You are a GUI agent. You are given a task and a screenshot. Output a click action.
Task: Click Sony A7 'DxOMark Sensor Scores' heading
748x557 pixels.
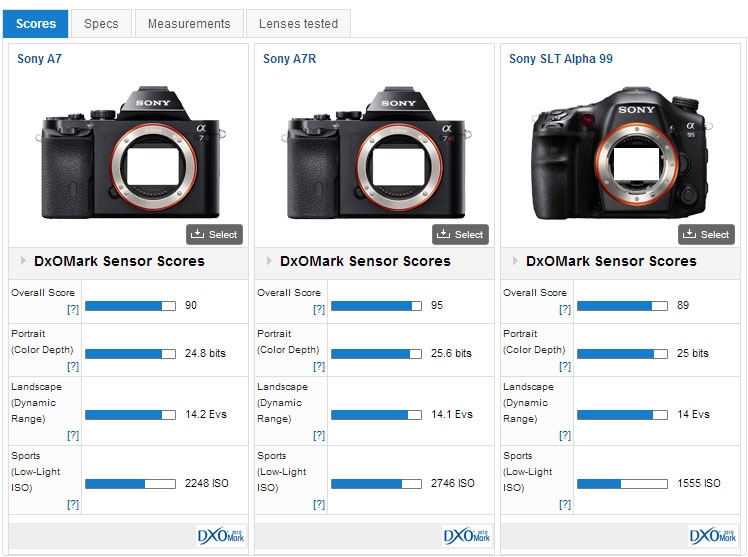point(119,261)
